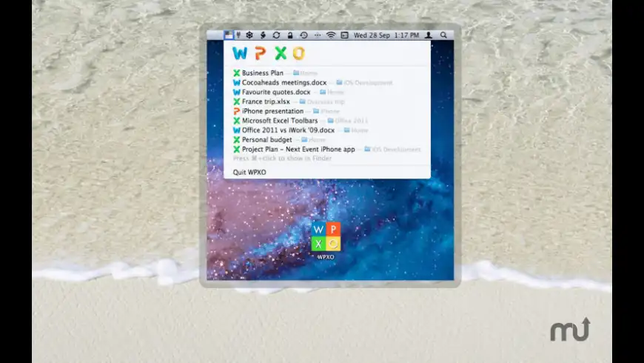
Task: Click the Excel icon beside Project Plan
Action: click(x=237, y=149)
